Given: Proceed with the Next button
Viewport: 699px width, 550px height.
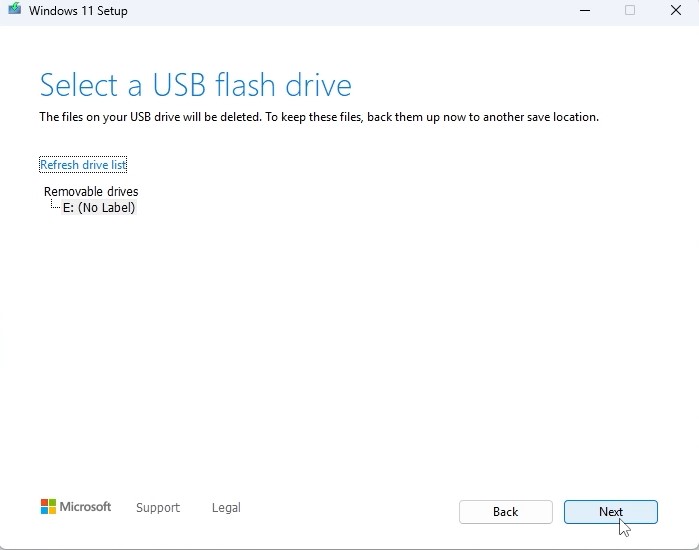Looking at the screenshot, I should pyautogui.click(x=610, y=512).
